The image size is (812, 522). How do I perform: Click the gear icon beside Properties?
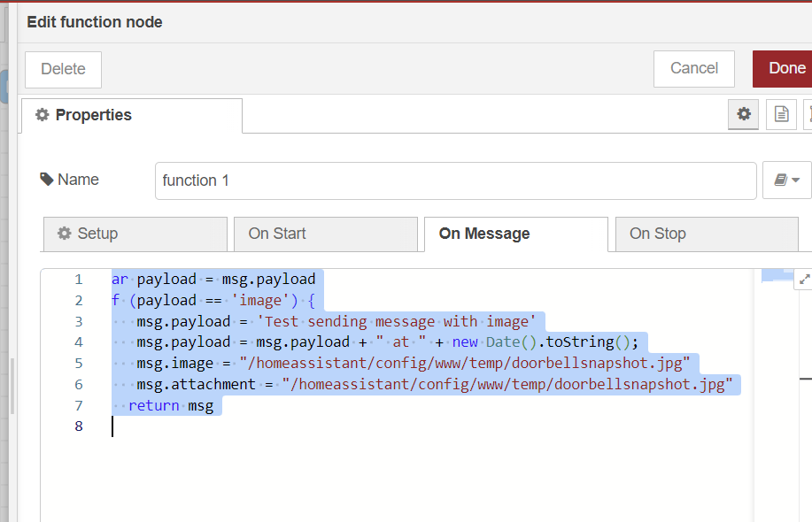(x=42, y=115)
